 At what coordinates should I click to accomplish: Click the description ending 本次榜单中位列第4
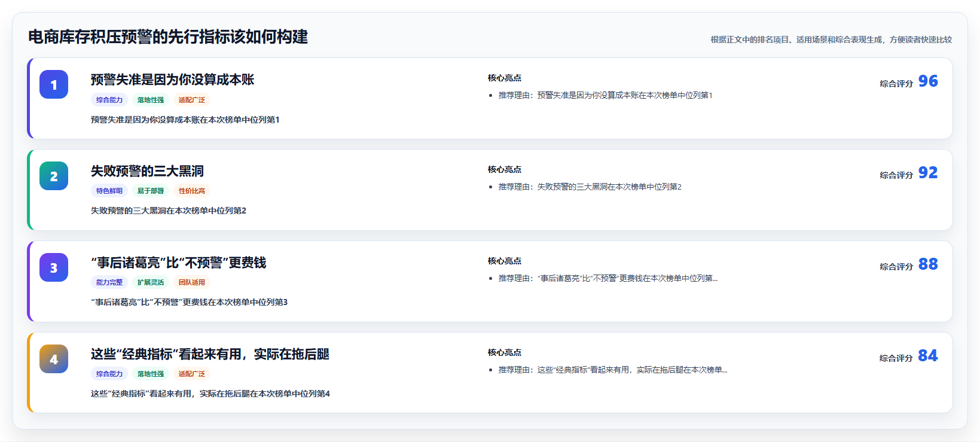(210, 394)
